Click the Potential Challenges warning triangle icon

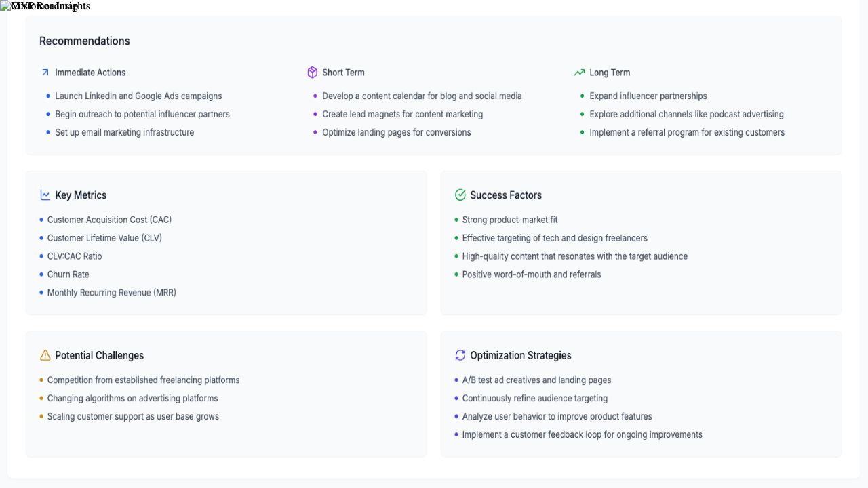click(x=45, y=355)
